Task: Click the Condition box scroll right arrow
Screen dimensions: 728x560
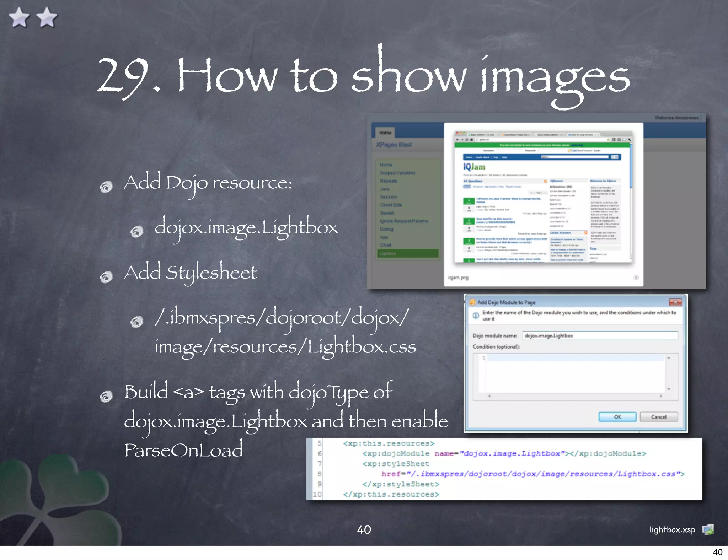Action: point(661,396)
